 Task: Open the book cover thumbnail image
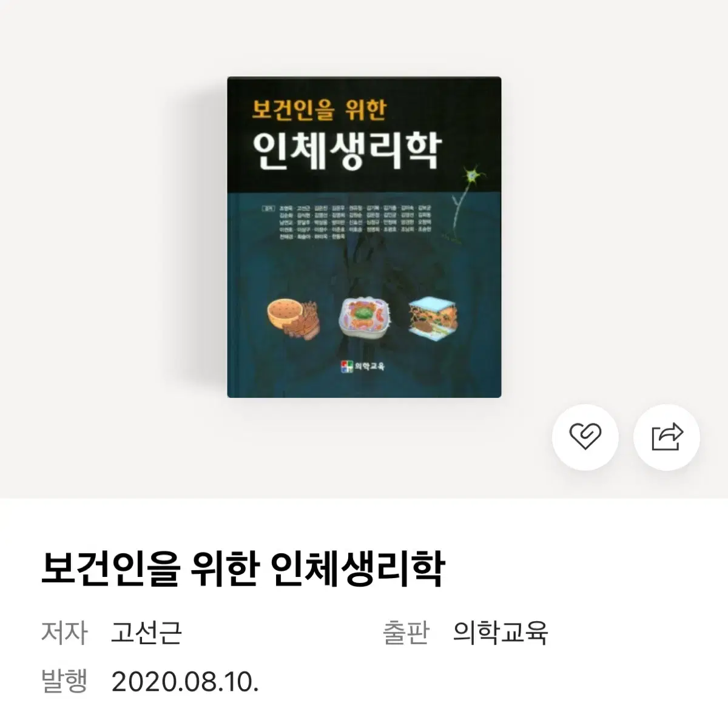(364, 237)
